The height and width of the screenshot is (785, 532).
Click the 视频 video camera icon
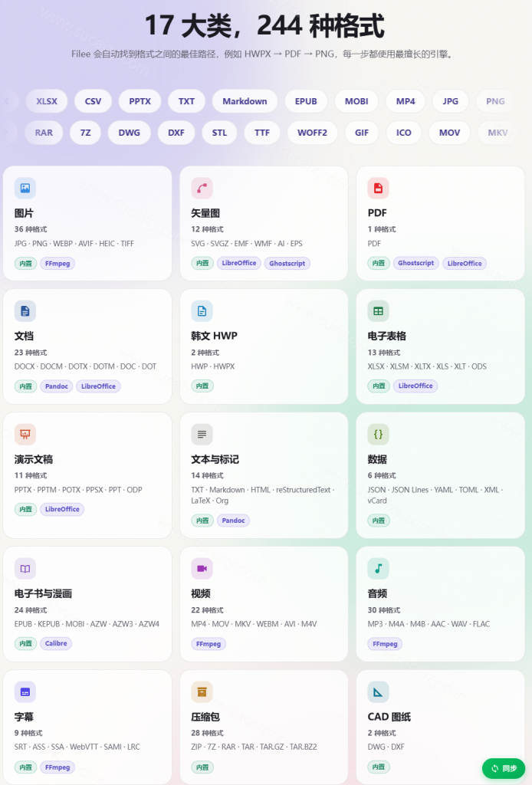202,568
